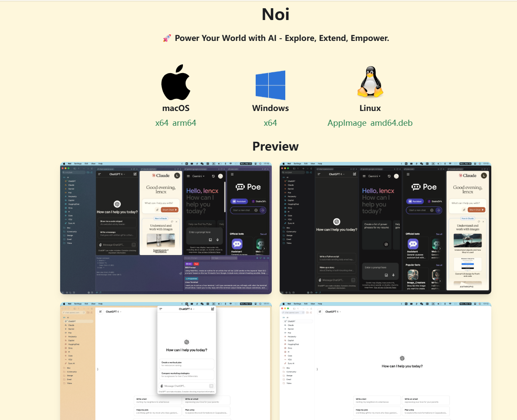The height and width of the screenshot is (420, 517).
Task: Open the purple-themed multi-window preview screenshot
Action: [x=166, y=228]
